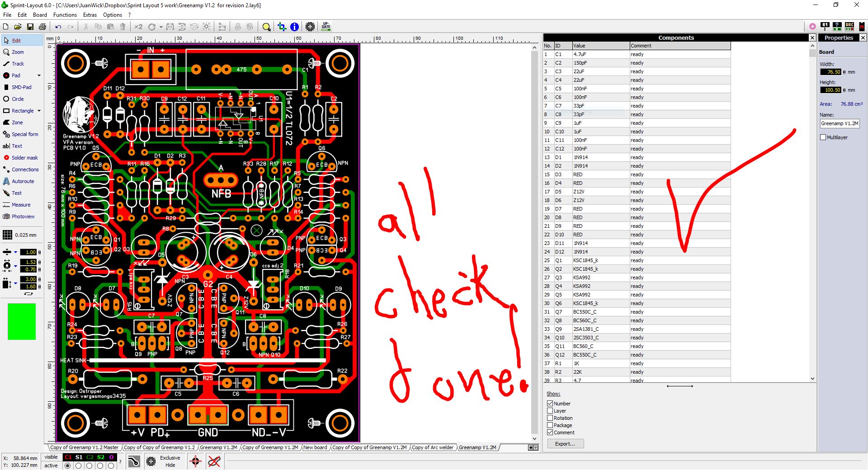Click the board Name input field
Viewport: 868px width, 470px height.
click(840, 123)
